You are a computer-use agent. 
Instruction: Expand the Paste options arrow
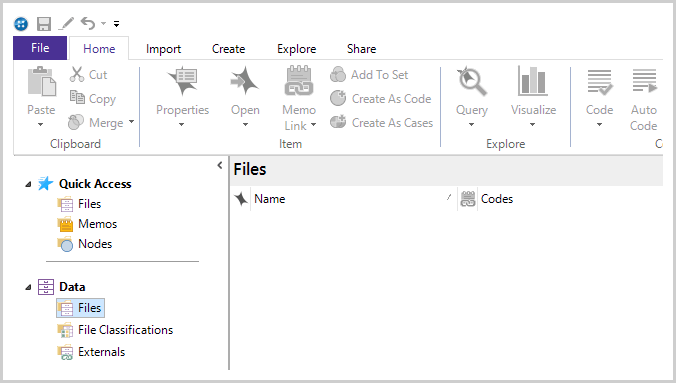pos(41,125)
